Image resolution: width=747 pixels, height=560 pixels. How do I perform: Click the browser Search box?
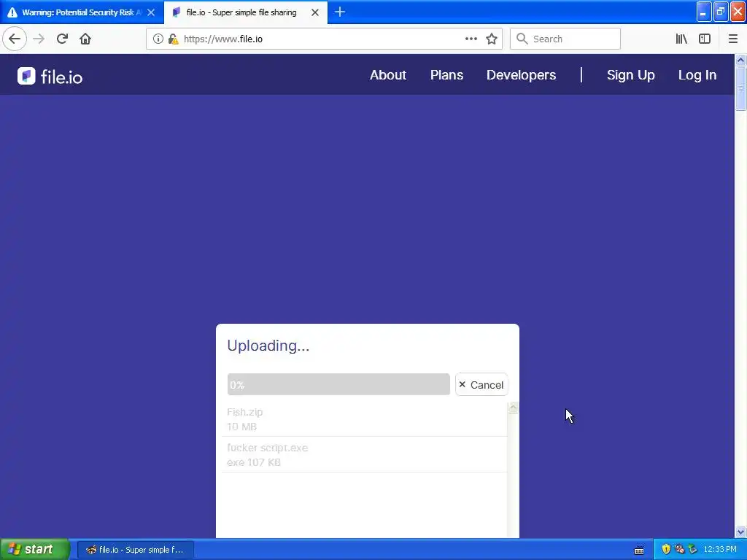pos(565,39)
